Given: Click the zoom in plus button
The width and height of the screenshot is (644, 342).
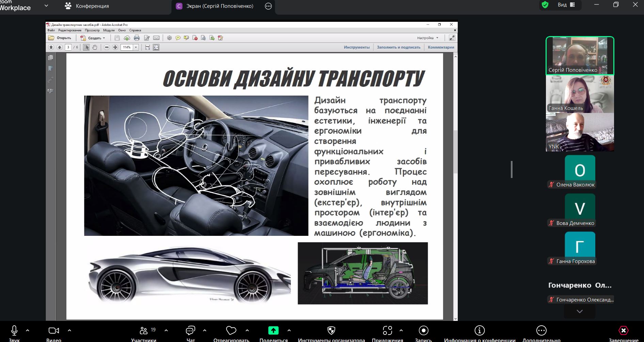Looking at the screenshot, I should pos(115,47).
